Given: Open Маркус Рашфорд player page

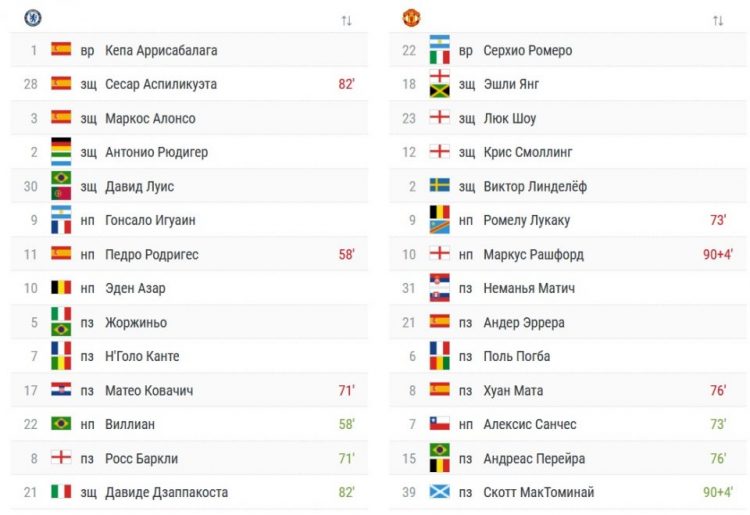Looking at the screenshot, I should click(x=533, y=254).
